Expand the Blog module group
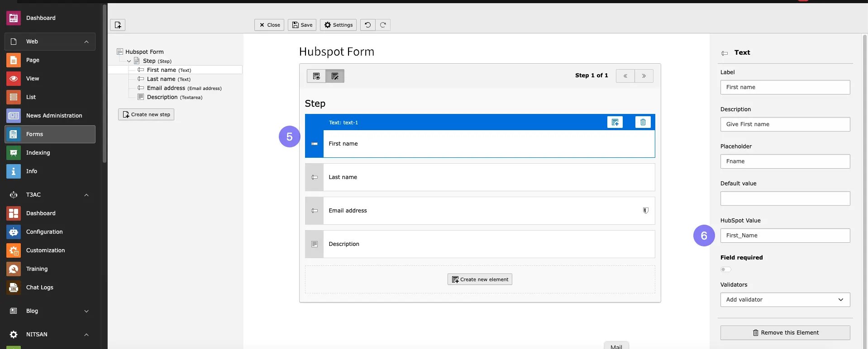The width and height of the screenshot is (868, 349). click(86, 311)
